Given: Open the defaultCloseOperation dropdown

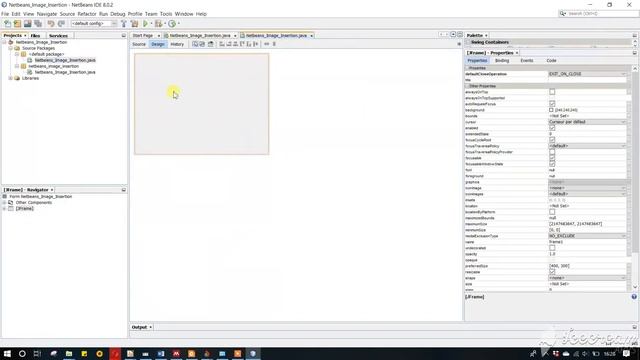Looking at the screenshot, I should point(587,74).
